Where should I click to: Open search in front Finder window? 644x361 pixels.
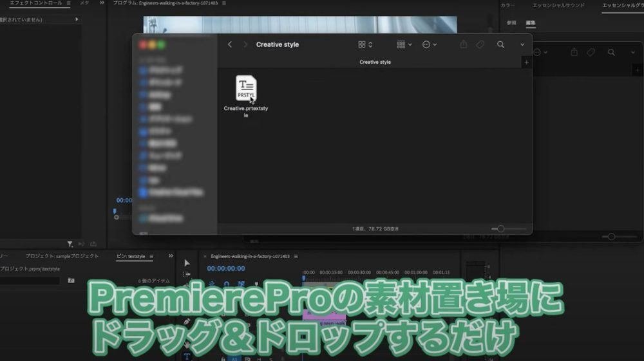tap(500, 44)
